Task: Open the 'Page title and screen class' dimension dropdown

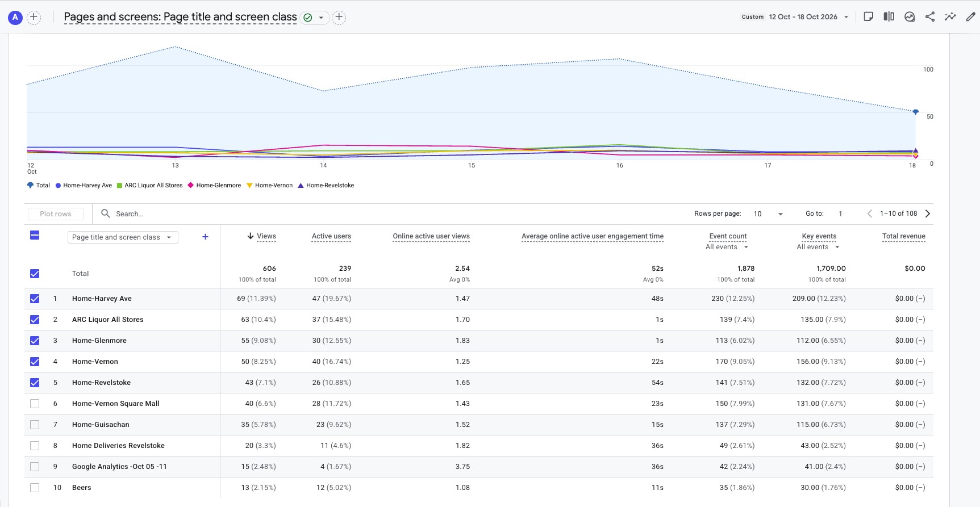Action: [123, 237]
